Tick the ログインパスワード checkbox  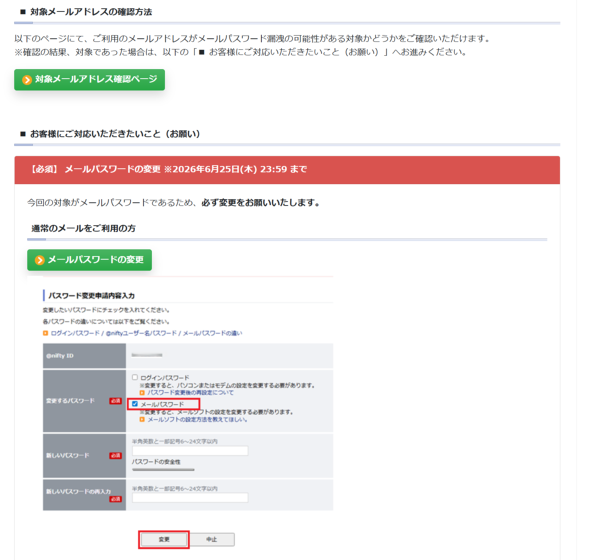click(135, 377)
